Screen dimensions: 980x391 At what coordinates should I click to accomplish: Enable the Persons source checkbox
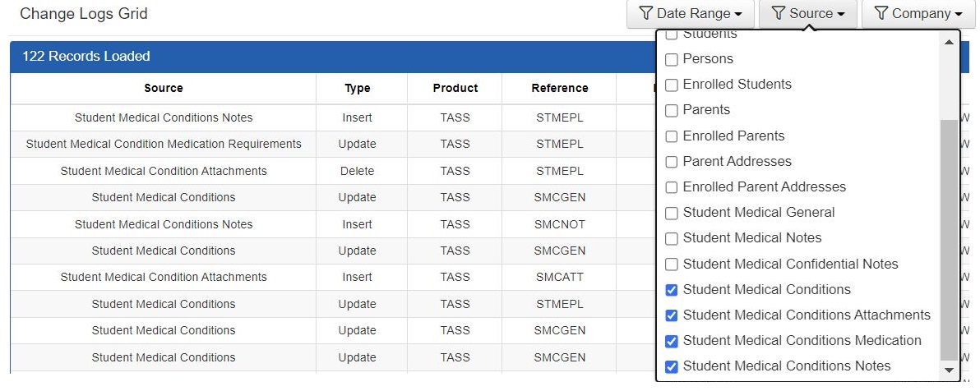pos(672,60)
